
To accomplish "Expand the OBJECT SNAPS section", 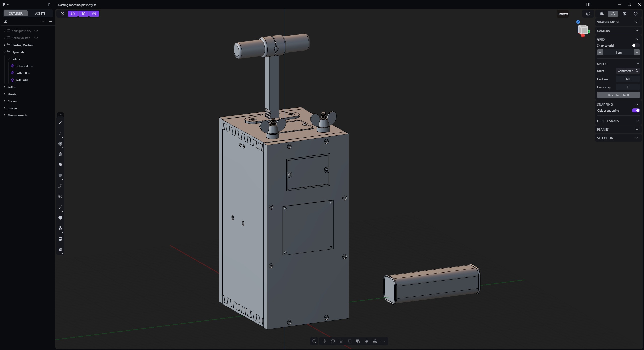I will coord(618,121).
